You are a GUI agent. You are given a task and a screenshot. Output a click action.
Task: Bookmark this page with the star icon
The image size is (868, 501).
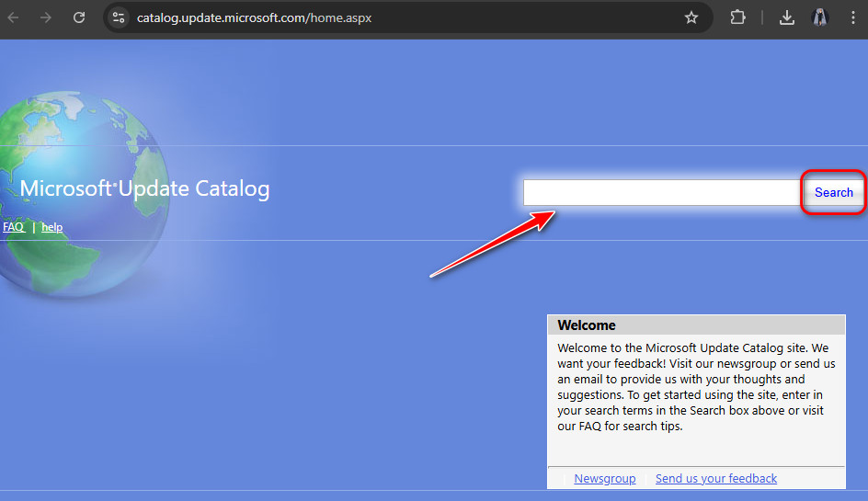tap(691, 17)
